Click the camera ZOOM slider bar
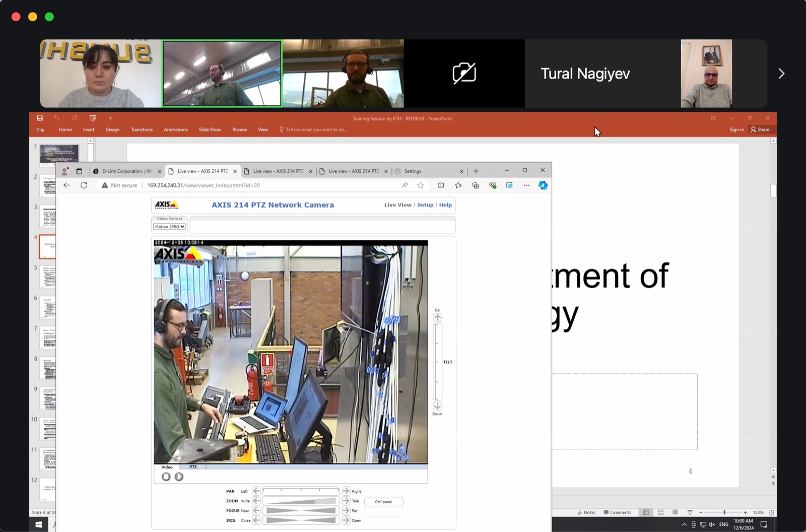This screenshot has width=806, height=532. [301, 501]
